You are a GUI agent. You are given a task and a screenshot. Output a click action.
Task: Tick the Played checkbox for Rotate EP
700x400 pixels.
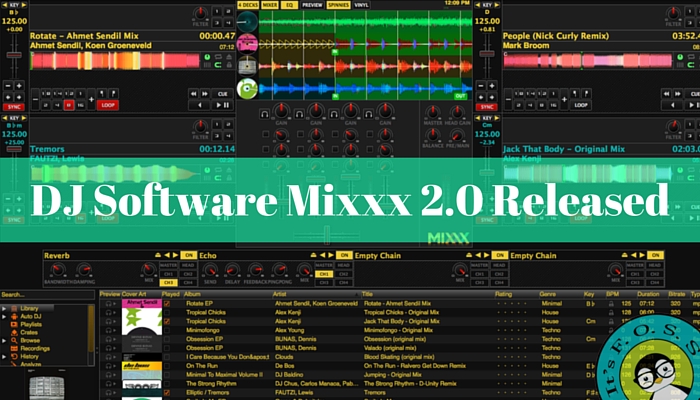point(166,304)
